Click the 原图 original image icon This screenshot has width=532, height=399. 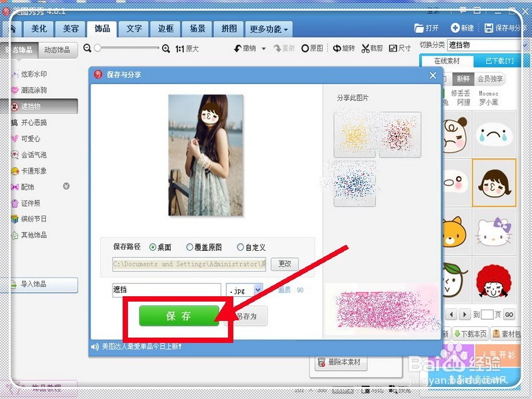305,49
